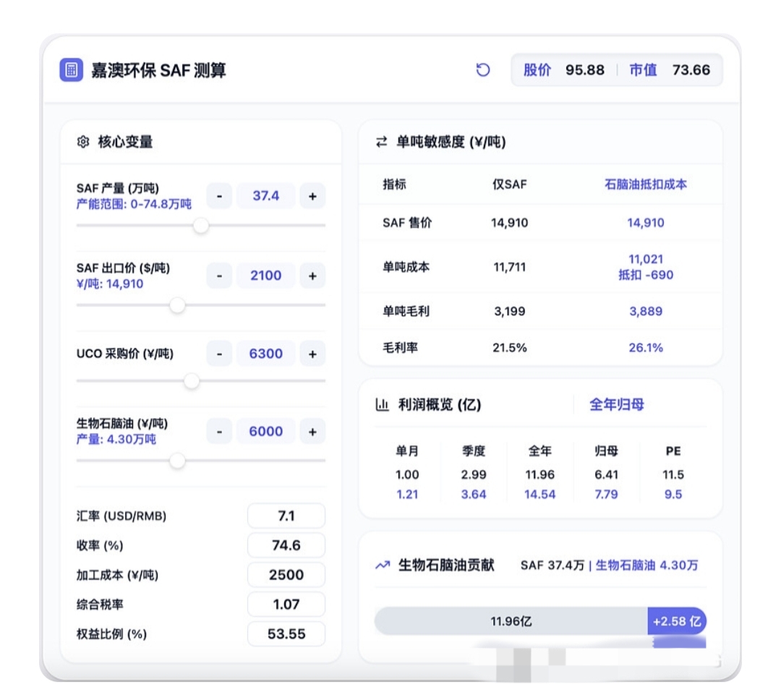
Task: Click the 市值 value 73.66
Action: pos(691,69)
